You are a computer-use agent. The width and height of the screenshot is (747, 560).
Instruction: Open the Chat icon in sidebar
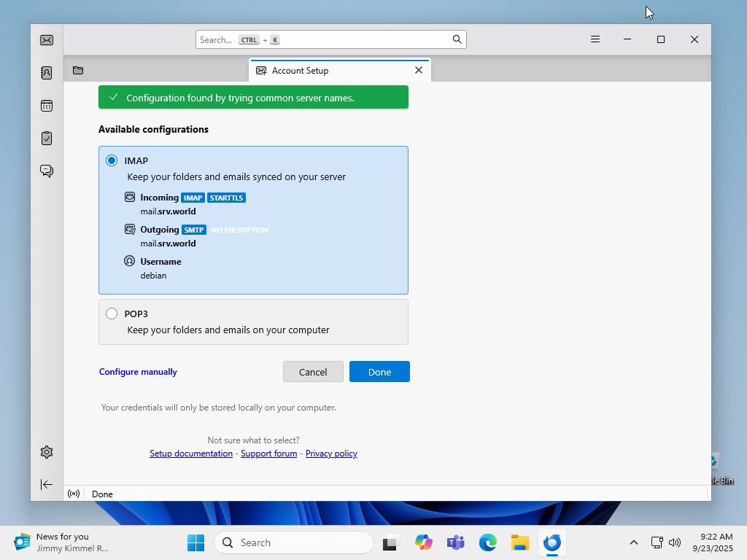(x=47, y=171)
